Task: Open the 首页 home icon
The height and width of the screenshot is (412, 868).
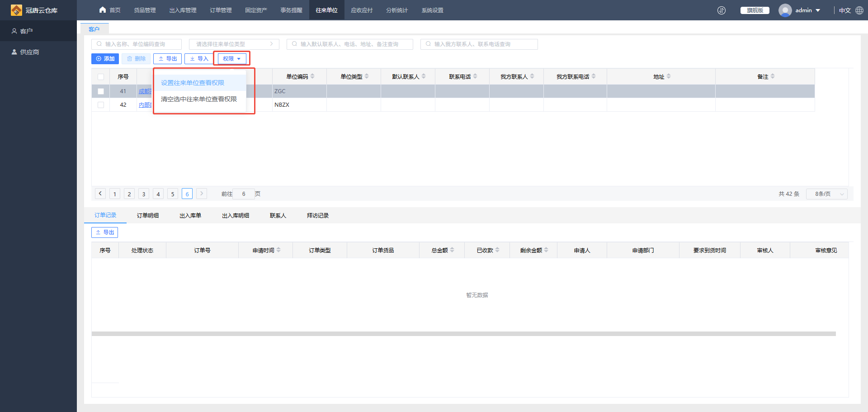Action: pos(103,9)
